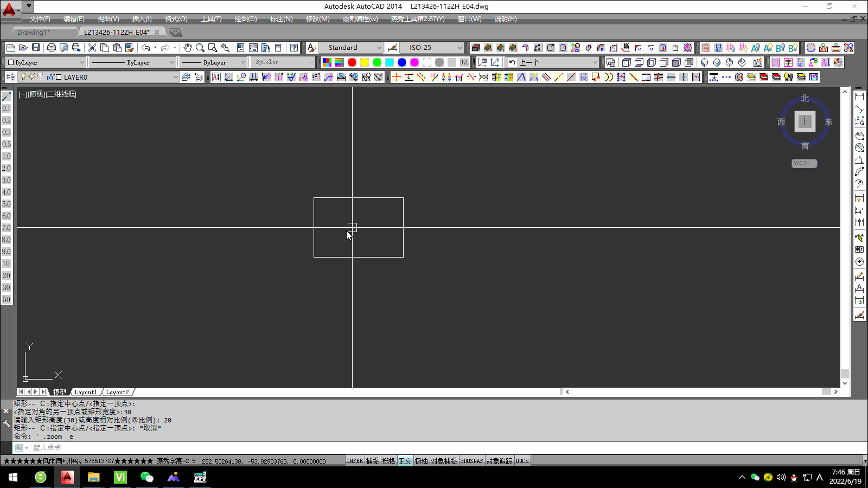Open WeChat from the taskbar
The height and width of the screenshot is (488, 868).
(x=146, y=477)
